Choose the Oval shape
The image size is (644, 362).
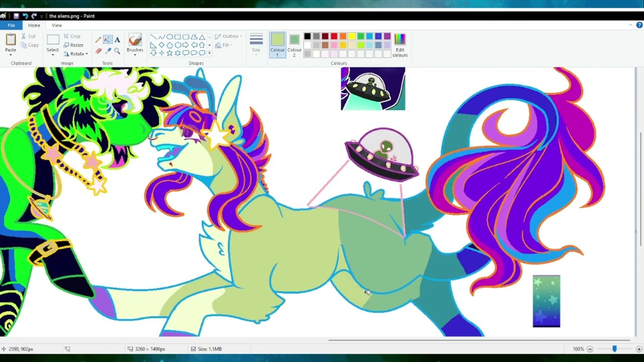click(x=170, y=37)
